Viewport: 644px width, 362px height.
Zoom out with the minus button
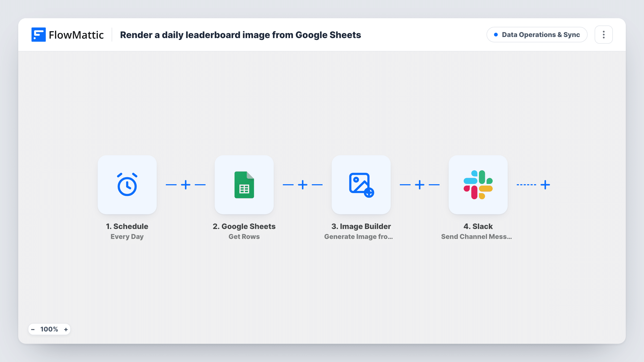33,329
